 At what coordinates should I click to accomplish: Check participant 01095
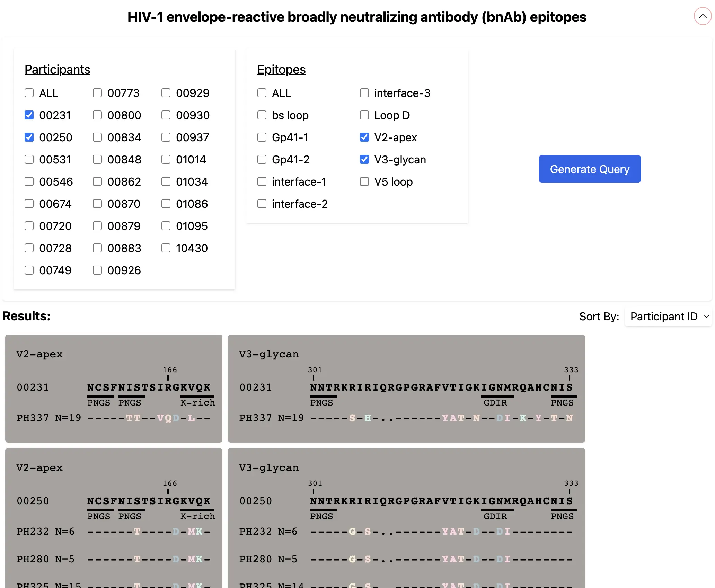click(166, 226)
